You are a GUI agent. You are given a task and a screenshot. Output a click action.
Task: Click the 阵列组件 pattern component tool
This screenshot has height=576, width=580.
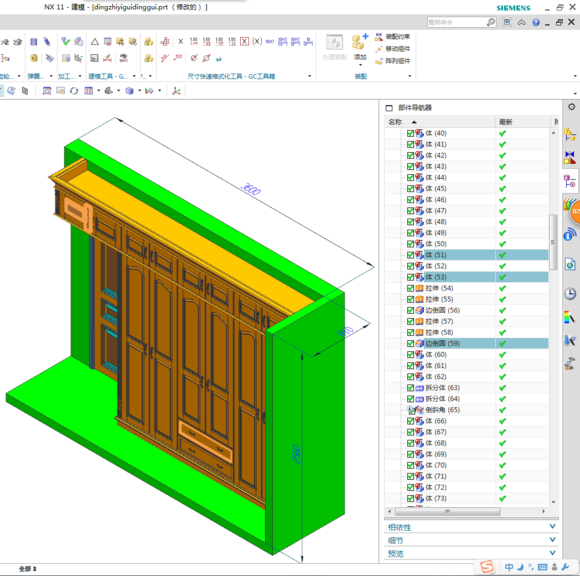click(392, 61)
